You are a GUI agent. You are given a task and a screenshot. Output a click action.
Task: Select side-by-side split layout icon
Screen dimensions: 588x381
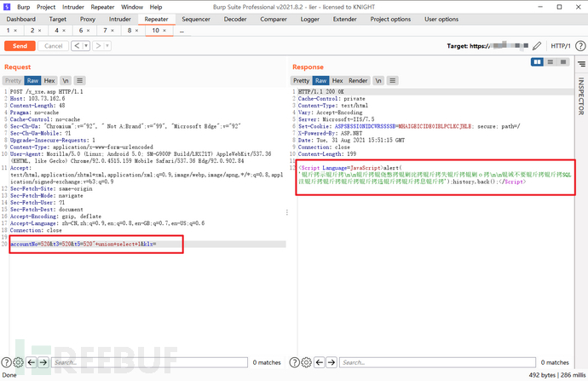(538, 62)
